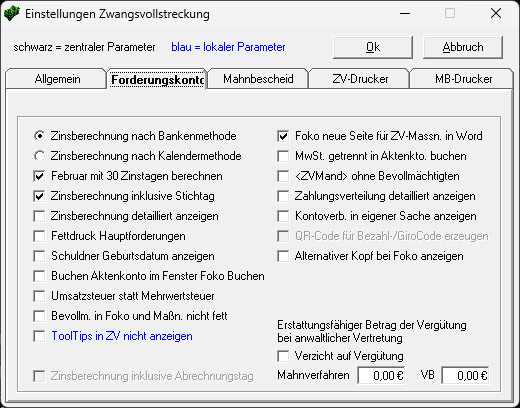
Task: Minimize the Einstellungen Zwangsvollstreckung window
Action: point(405,14)
